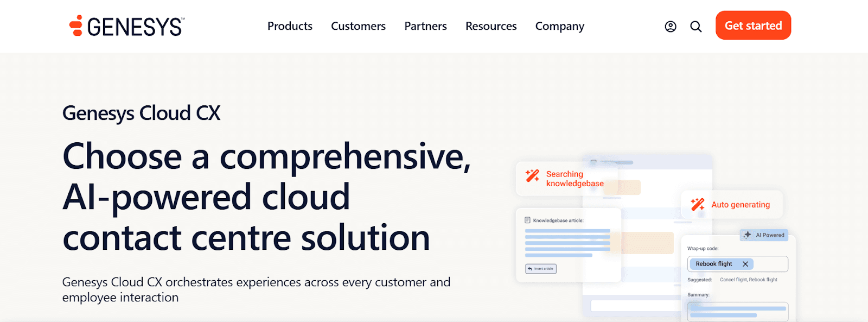Click the 'Searching knowledgebase' text

[x=575, y=179]
